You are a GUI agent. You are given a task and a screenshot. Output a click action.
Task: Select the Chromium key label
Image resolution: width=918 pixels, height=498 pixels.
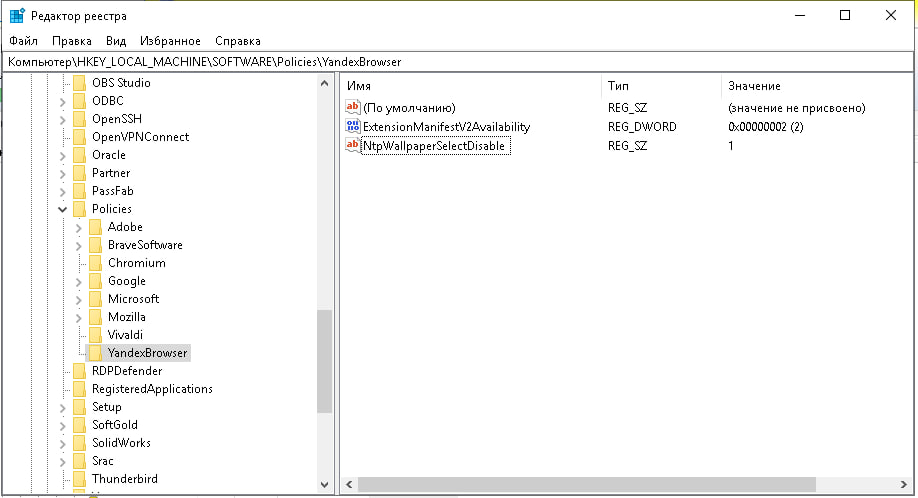pos(136,263)
